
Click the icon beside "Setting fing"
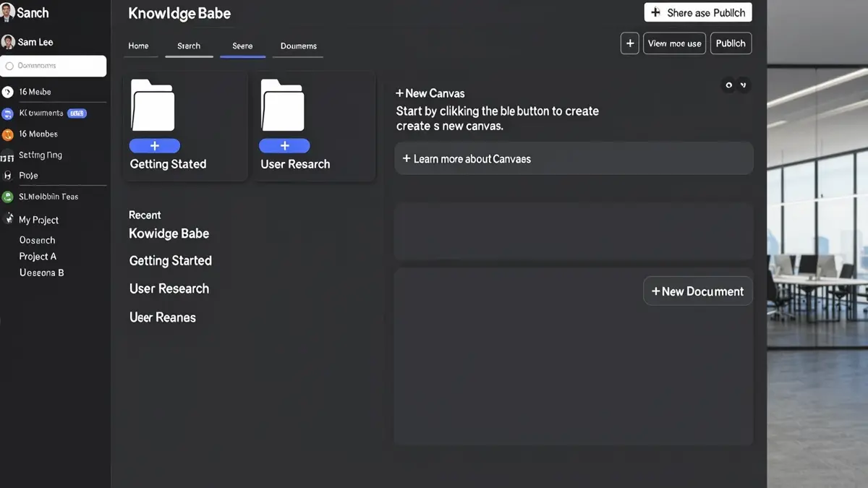[8, 155]
